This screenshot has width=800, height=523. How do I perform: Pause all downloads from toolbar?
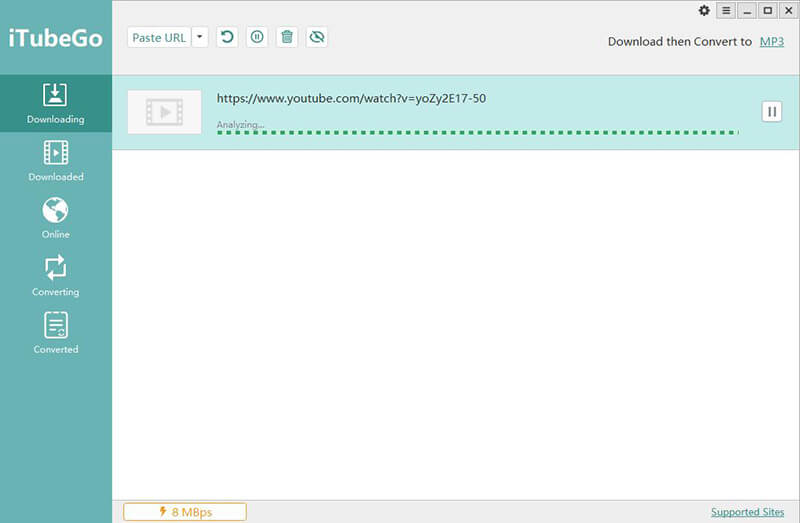pos(257,37)
